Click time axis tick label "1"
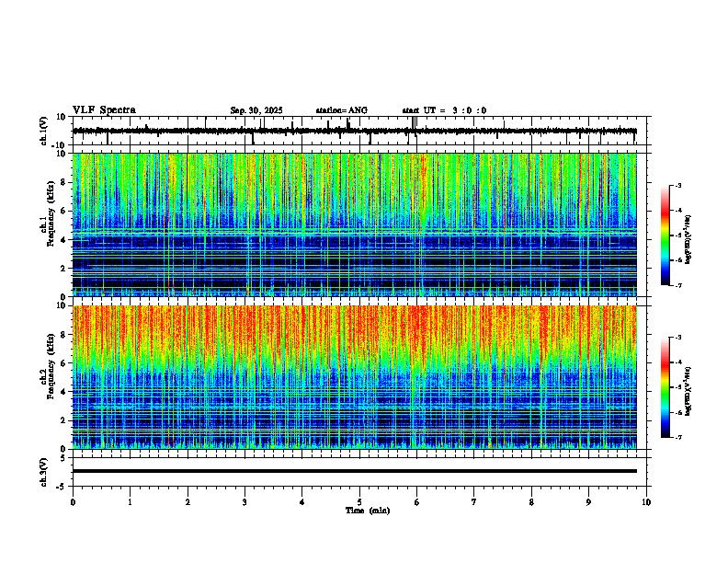 (x=130, y=502)
